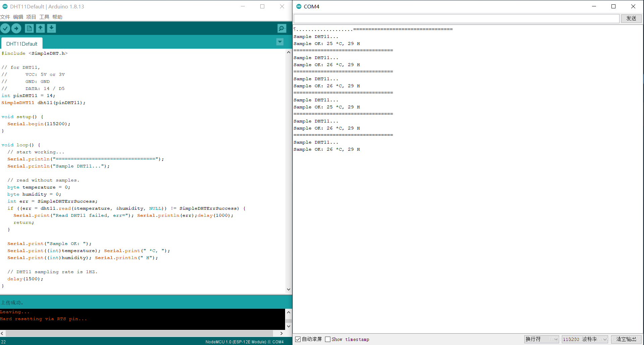The image size is (644, 345).
Task: Expand the tab options dropdown arrow
Action: pyautogui.click(x=280, y=42)
